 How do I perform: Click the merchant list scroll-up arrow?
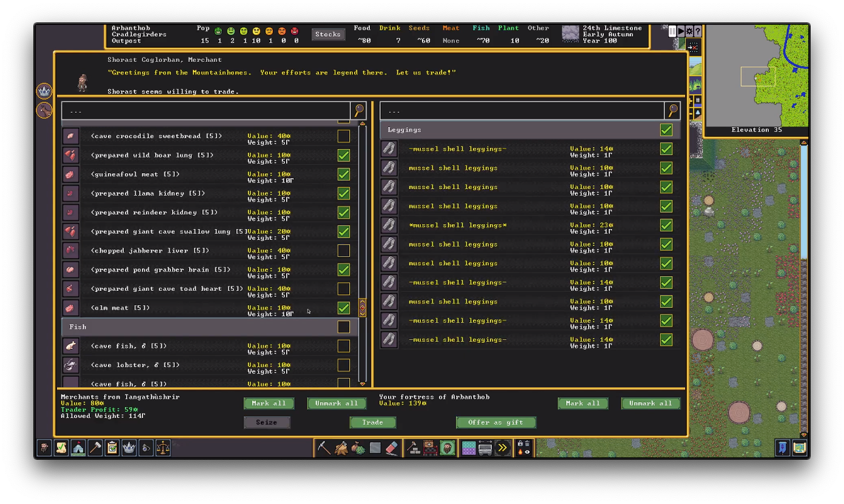click(363, 124)
